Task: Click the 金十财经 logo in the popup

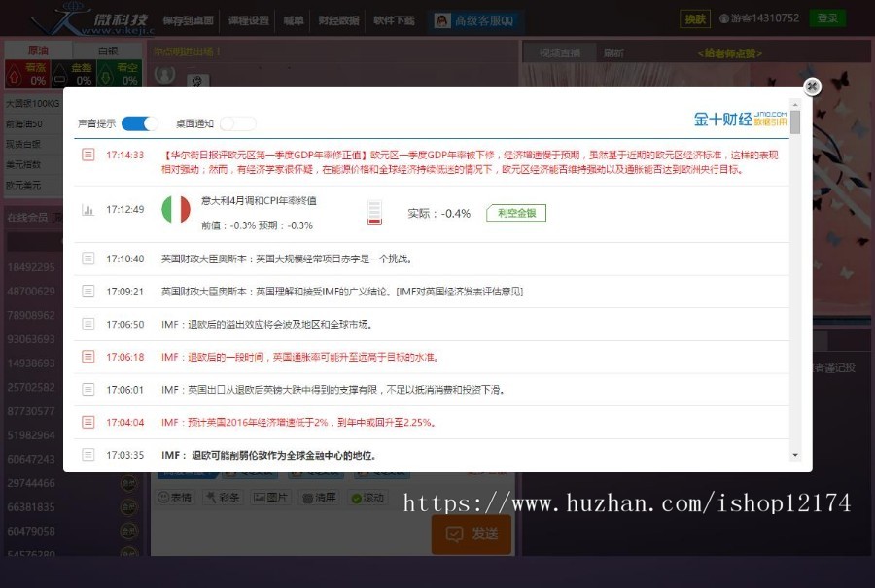Action: click(741, 119)
